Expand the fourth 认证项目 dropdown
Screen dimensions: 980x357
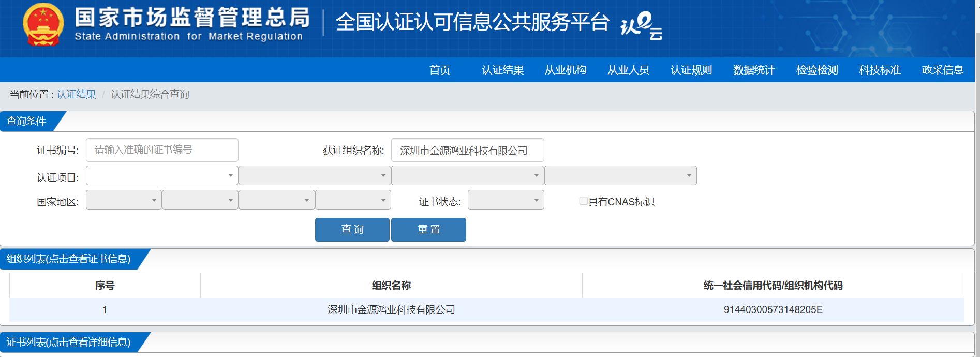tap(620, 175)
